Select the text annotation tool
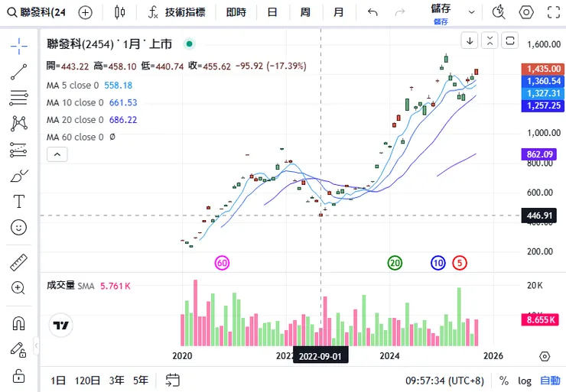The width and height of the screenshot is (566, 392). click(19, 201)
